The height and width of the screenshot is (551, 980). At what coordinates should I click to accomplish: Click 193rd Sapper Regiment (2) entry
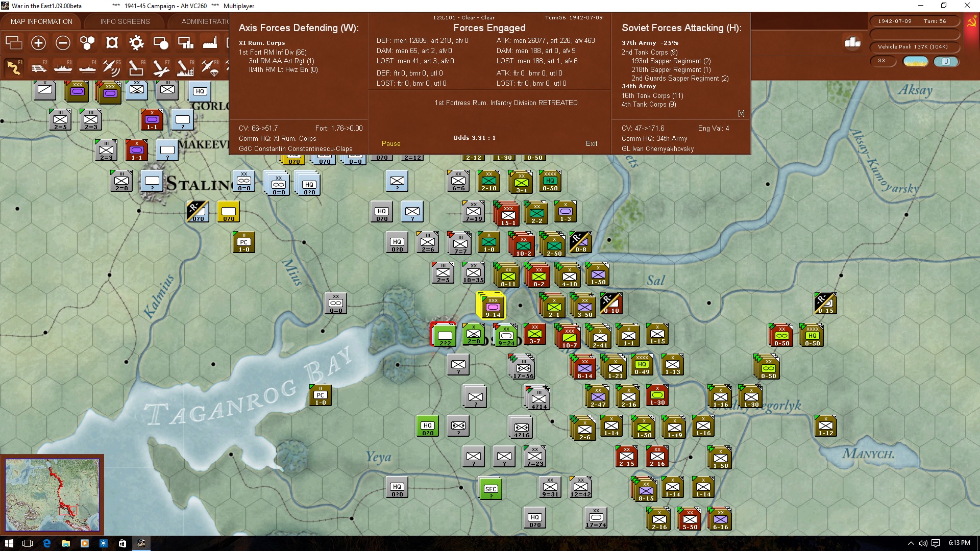671,61
